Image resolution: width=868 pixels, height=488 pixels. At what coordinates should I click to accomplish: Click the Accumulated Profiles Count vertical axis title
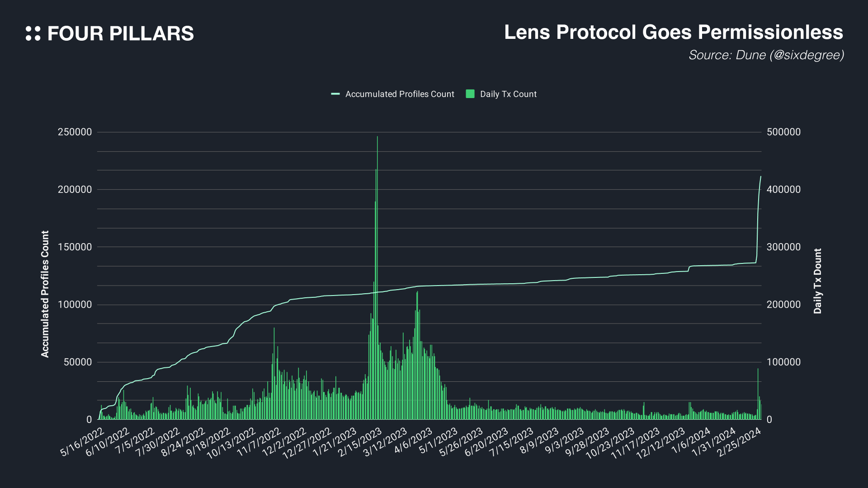click(x=45, y=294)
